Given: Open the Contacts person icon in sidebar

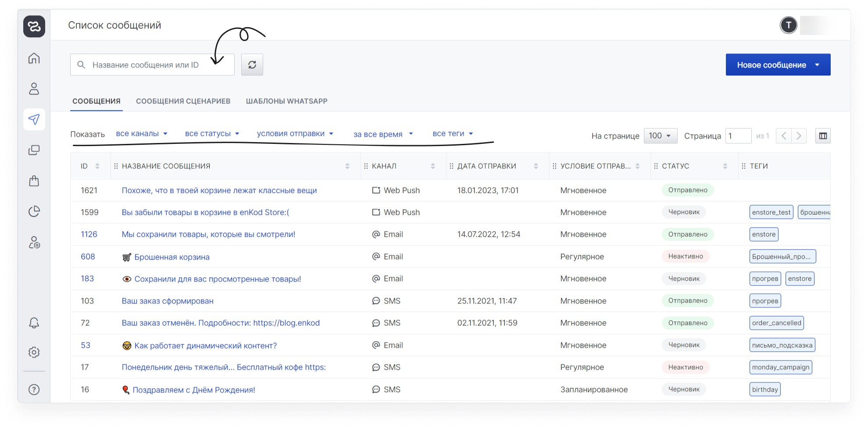Looking at the screenshot, I should click(34, 89).
